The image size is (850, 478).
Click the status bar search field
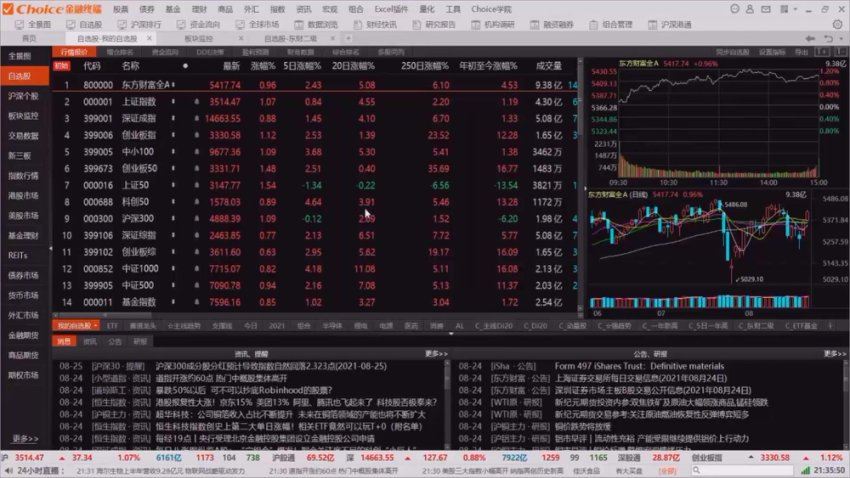pos(743,470)
